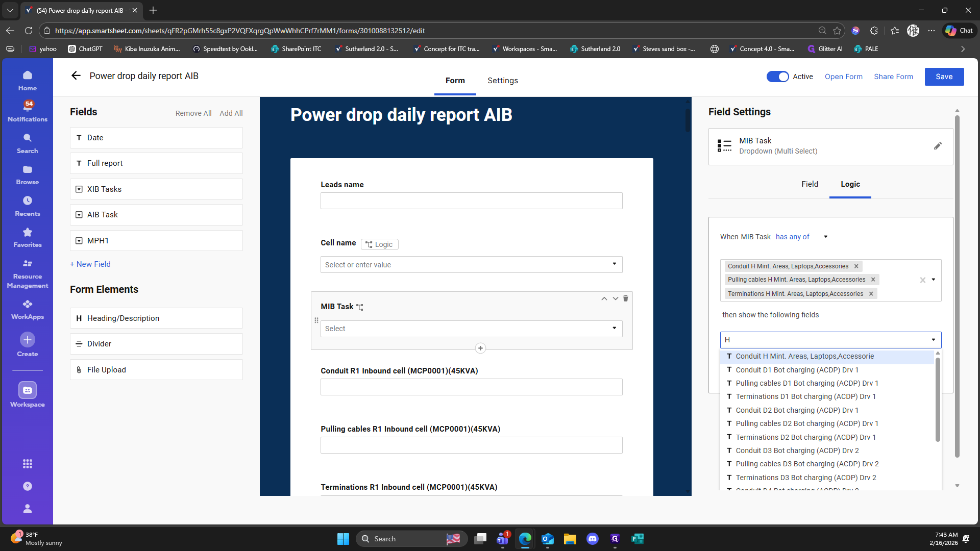Delete MIB Task field with trash icon

point(626,298)
